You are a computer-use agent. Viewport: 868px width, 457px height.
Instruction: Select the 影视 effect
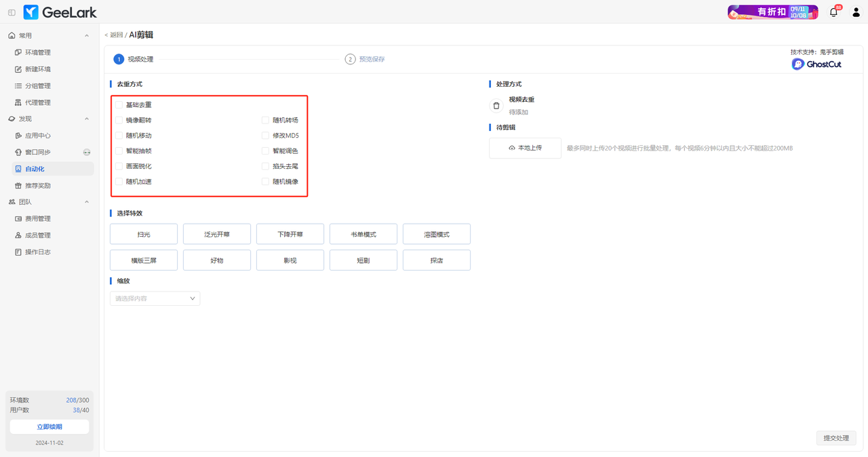click(290, 260)
